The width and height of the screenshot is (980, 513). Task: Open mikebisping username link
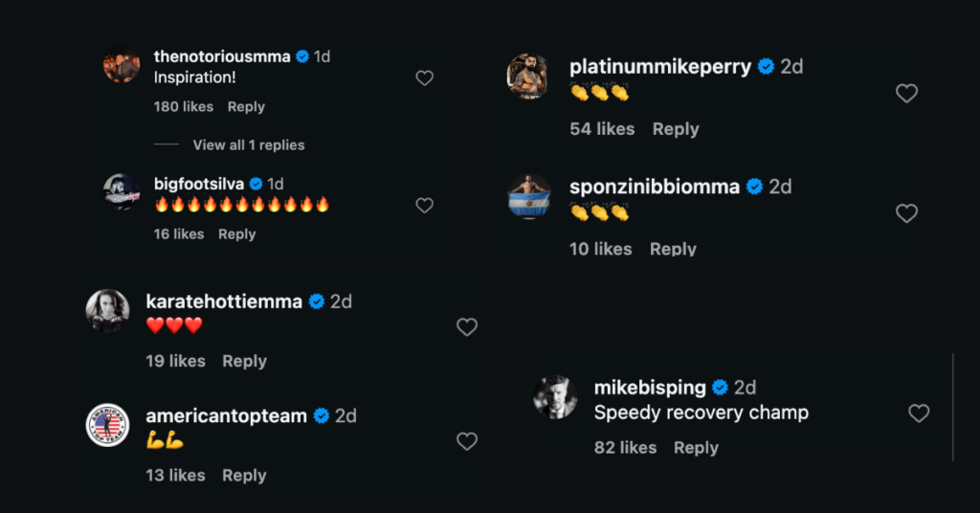point(650,388)
